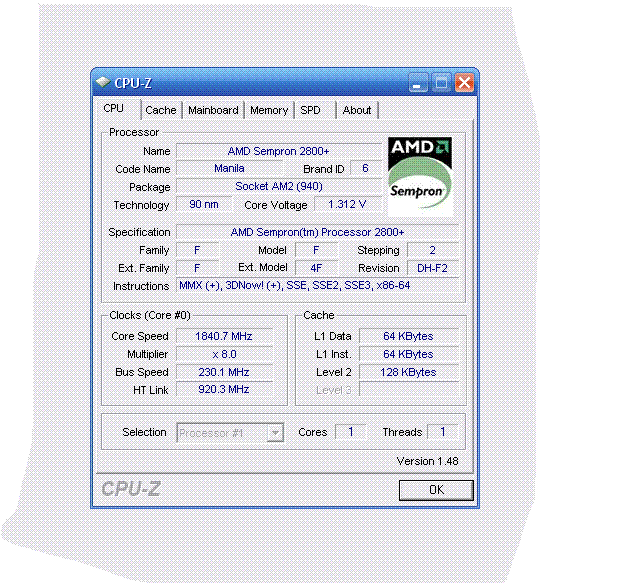The width and height of the screenshot is (640, 585).
Task: Select the Memory tab
Action: point(269,110)
